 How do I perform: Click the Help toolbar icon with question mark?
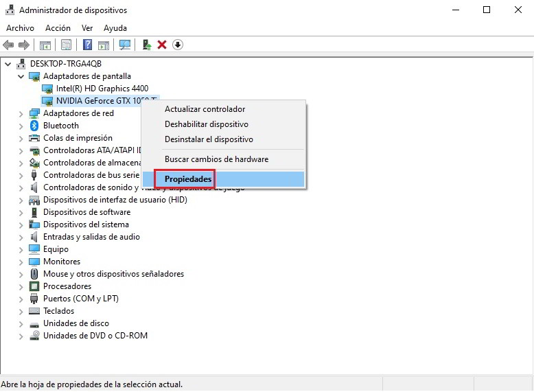tap(87, 45)
